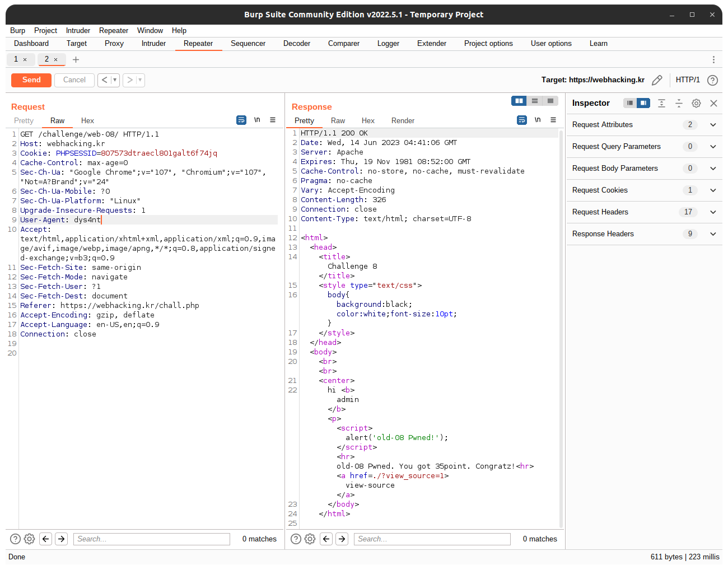Open response search help icon
728x570 pixels.
296,539
